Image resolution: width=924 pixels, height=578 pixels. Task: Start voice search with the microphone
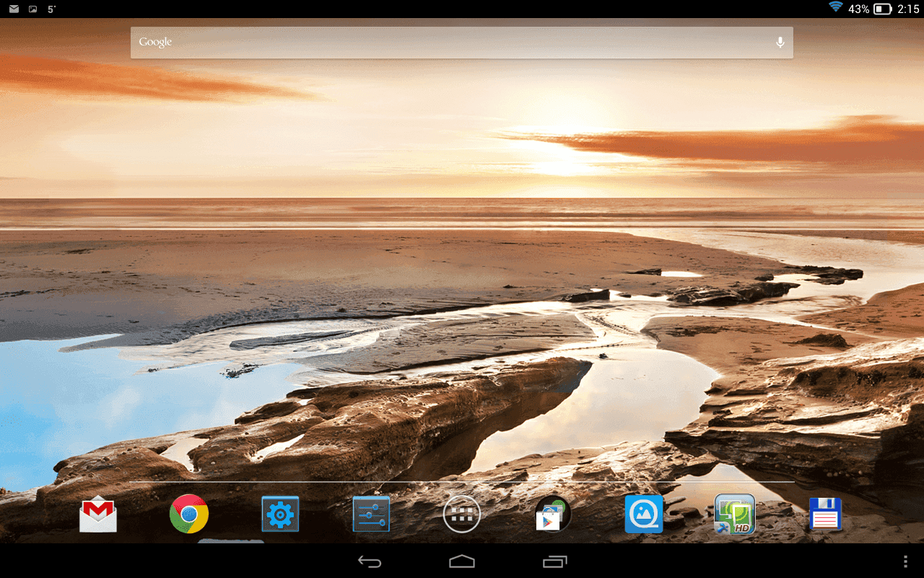[x=780, y=43]
